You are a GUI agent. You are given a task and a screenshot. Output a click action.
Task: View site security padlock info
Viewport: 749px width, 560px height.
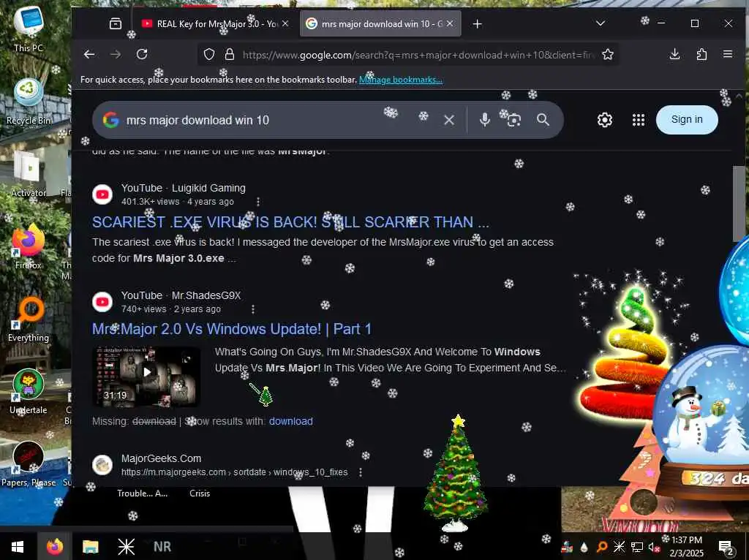click(x=229, y=54)
